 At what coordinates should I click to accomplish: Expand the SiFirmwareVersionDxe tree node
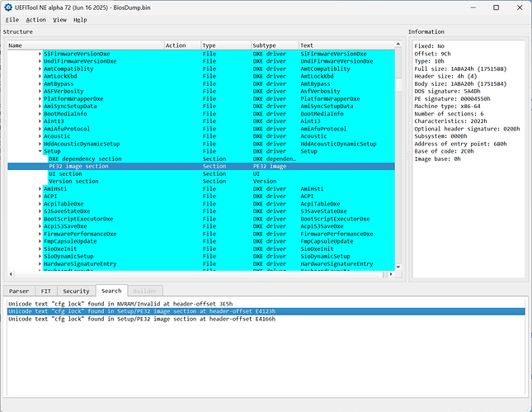[x=40, y=54]
